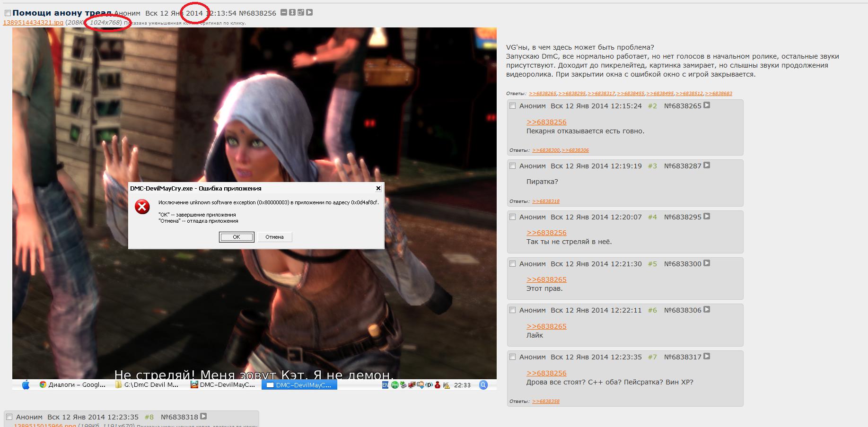Screen dimensions: 868x427
Task: Click post number №6838306
Action: pyautogui.click(x=683, y=310)
